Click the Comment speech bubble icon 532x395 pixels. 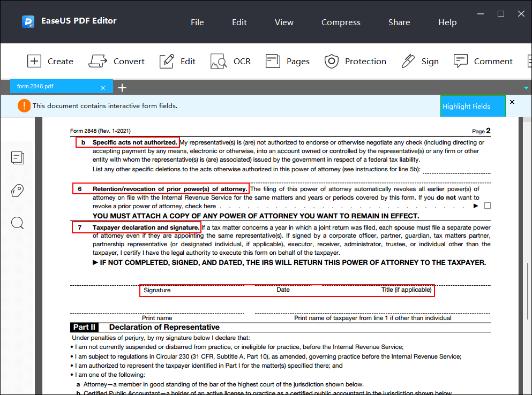tap(460, 62)
